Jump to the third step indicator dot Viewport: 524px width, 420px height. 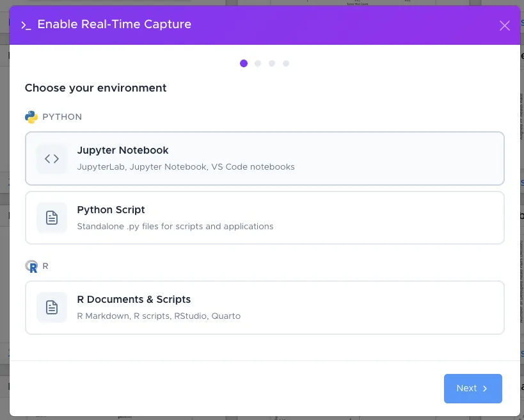pos(272,63)
